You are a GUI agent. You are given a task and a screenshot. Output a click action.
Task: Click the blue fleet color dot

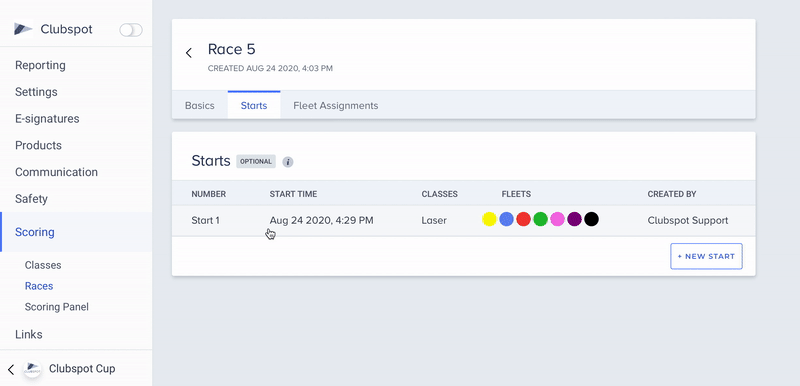(x=506, y=220)
